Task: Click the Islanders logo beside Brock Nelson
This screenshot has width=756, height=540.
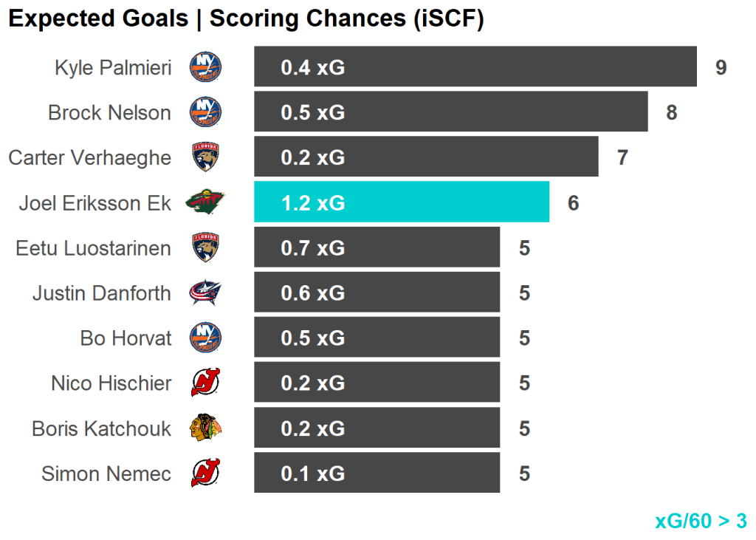Action: point(205,112)
